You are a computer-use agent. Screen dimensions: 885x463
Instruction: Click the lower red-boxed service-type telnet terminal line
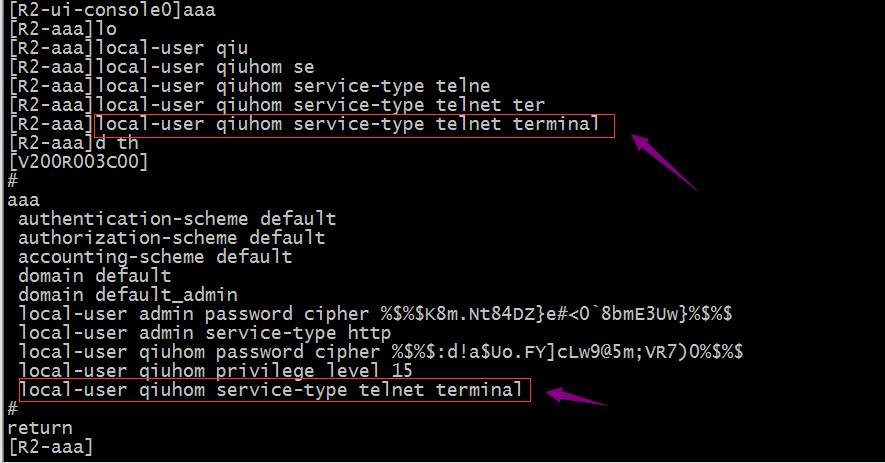point(275,390)
